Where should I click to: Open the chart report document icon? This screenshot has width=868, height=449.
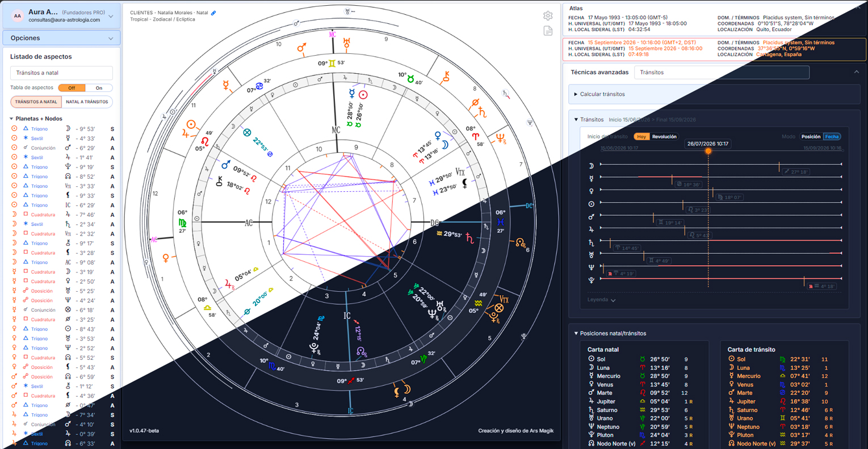tap(548, 31)
